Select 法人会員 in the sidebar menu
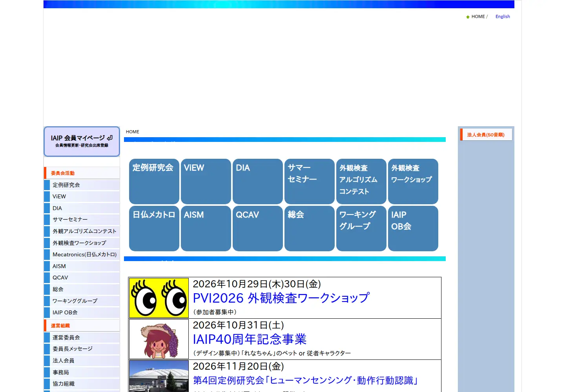This screenshot has width=565, height=392. 82,361
